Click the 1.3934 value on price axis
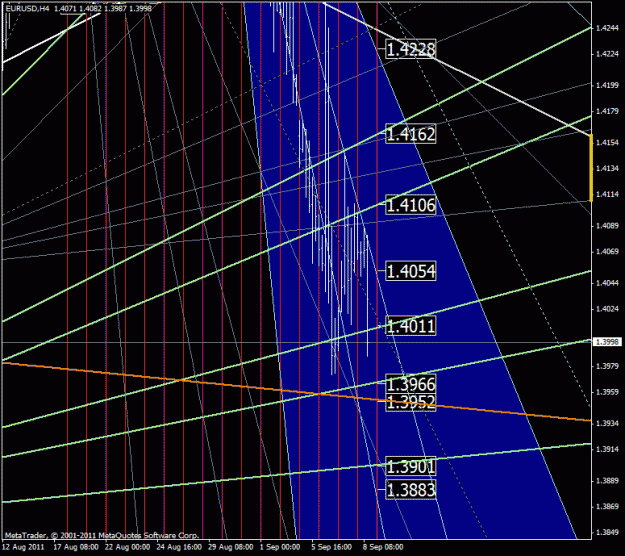The width and height of the screenshot is (625, 556). click(x=607, y=423)
